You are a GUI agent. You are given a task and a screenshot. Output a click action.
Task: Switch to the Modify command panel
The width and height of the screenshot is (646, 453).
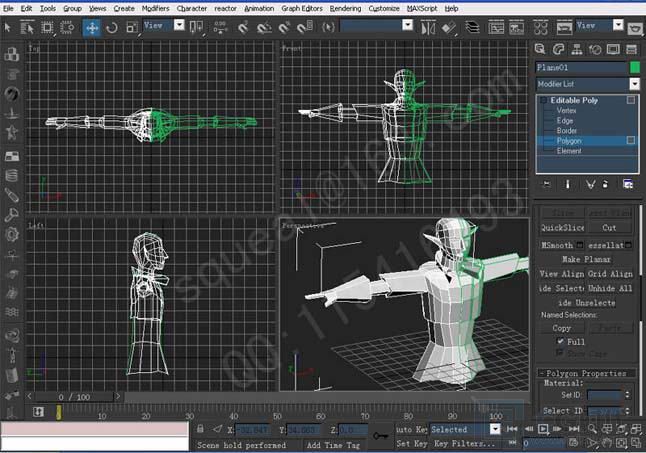coord(558,49)
